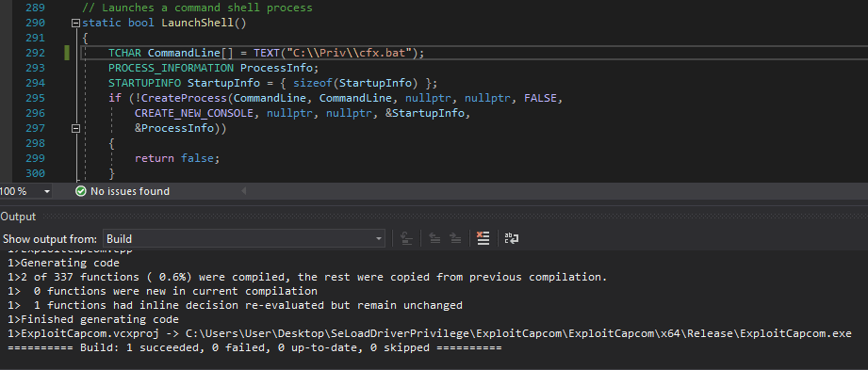Click the return false statement
This screenshot has height=370, width=868.
pyautogui.click(x=177, y=158)
